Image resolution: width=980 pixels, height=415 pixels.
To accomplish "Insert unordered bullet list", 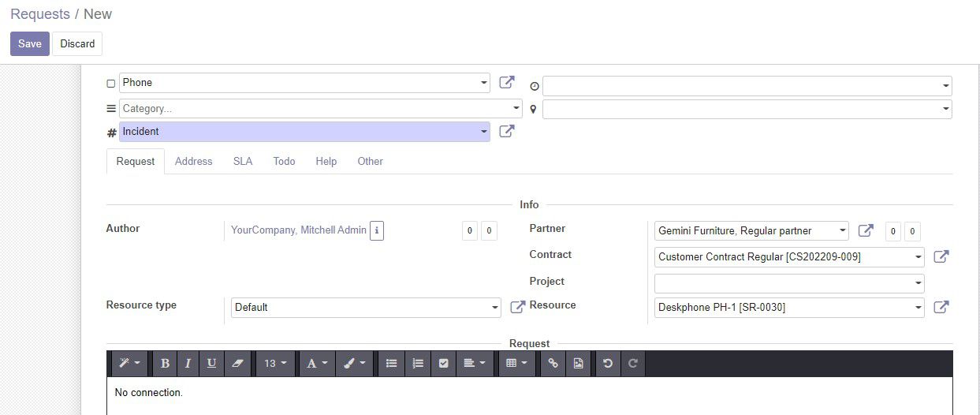I will pyautogui.click(x=391, y=363).
